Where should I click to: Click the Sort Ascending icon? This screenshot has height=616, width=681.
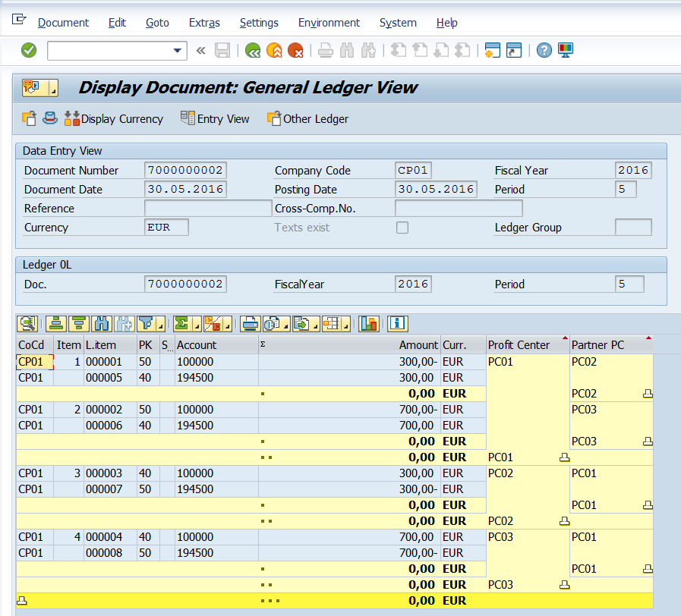tap(56, 324)
